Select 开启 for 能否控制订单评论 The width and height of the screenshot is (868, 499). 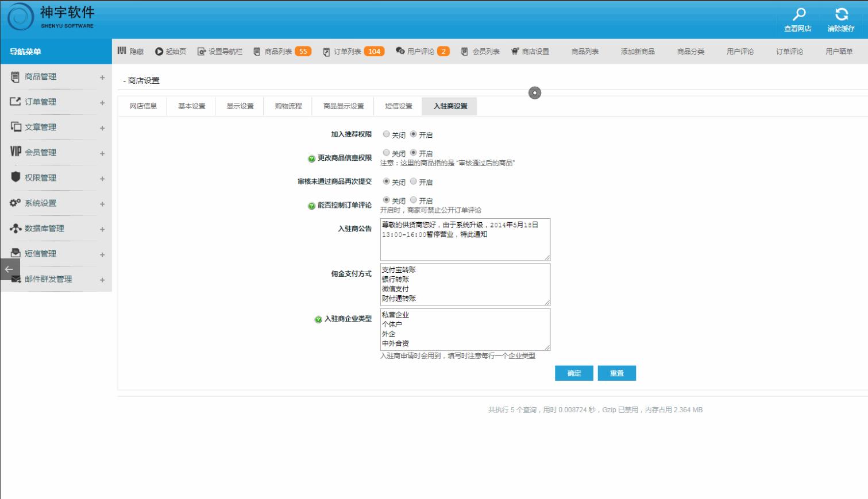pos(414,200)
